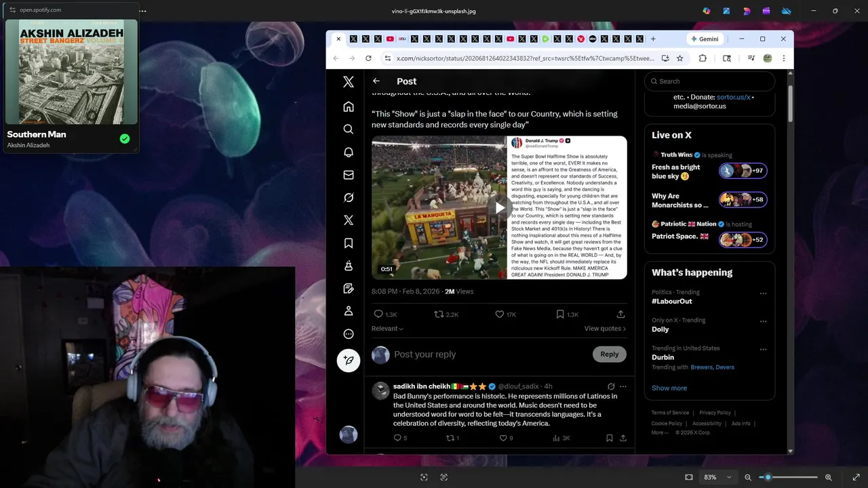Open View quotes link

coord(605,329)
